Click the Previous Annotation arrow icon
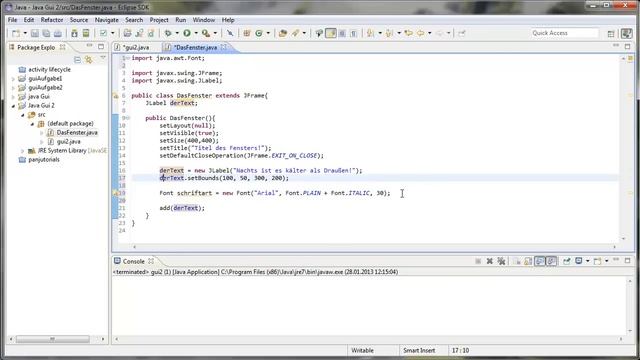640x360 pixels. coord(390,33)
